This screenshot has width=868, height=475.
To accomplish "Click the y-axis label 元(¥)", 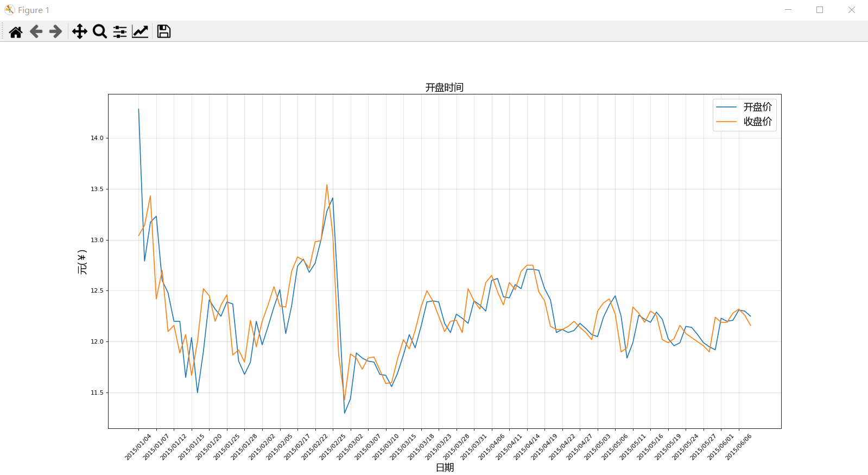I will click(x=82, y=262).
